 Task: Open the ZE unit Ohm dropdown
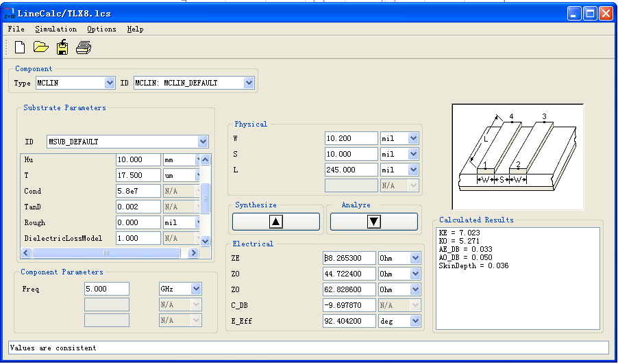click(x=415, y=258)
